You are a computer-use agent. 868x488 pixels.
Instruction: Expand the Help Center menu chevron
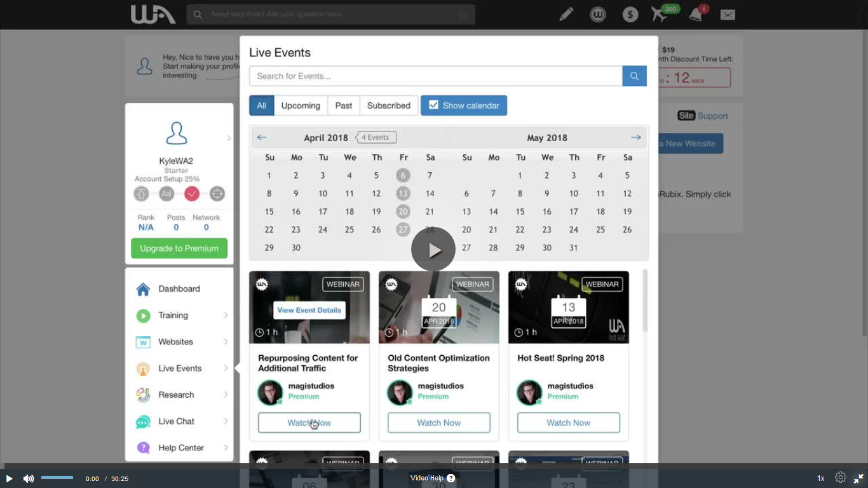tap(226, 448)
